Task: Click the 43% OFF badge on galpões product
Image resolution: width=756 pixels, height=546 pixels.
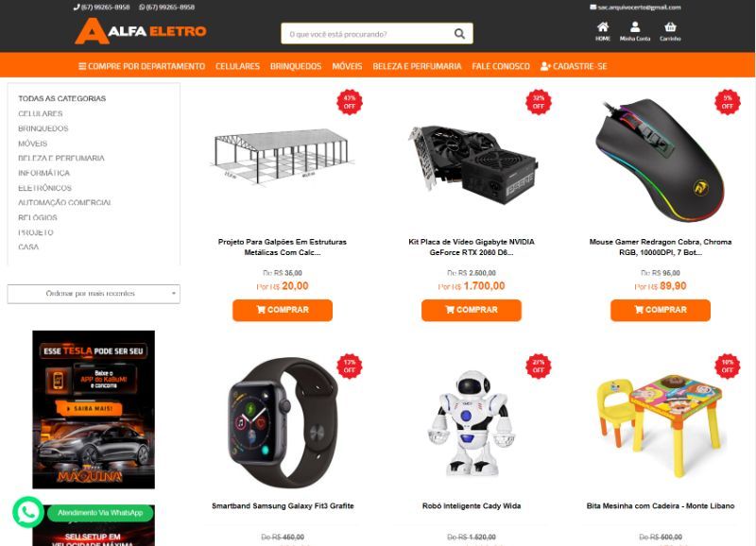Action: (350, 102)
